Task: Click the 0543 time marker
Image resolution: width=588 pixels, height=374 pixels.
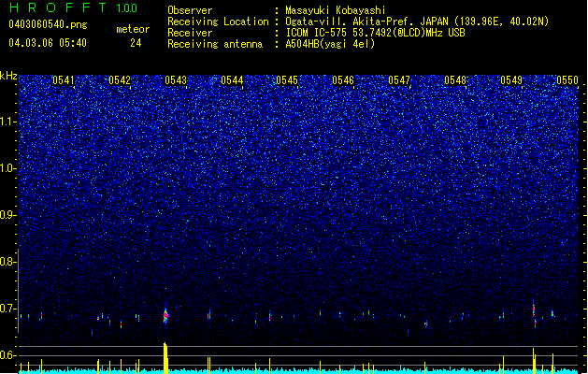Action: coord(176,80)
